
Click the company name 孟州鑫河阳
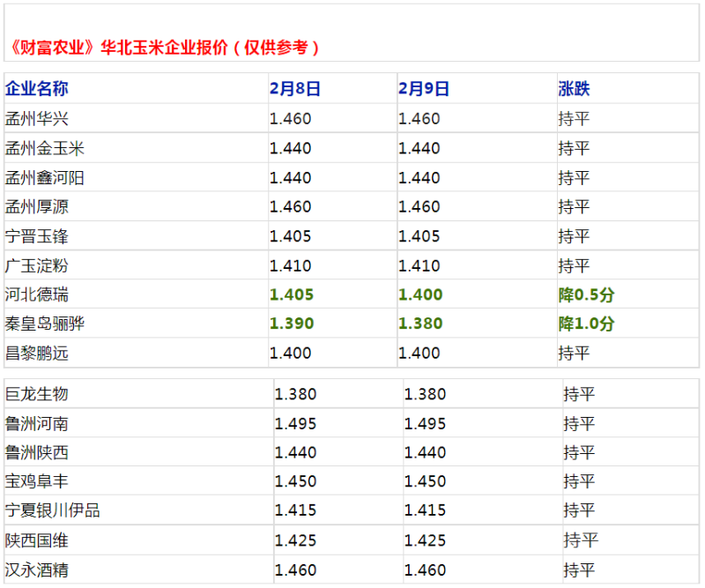click(x=45, y=178)
